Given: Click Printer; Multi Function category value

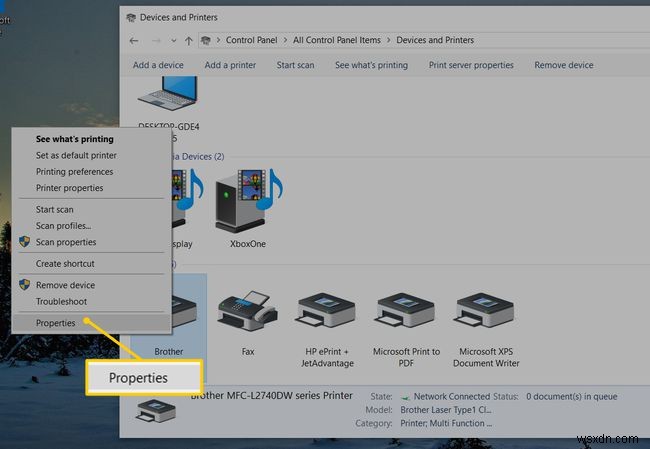Looking at the screenshot, I should 446,423.
